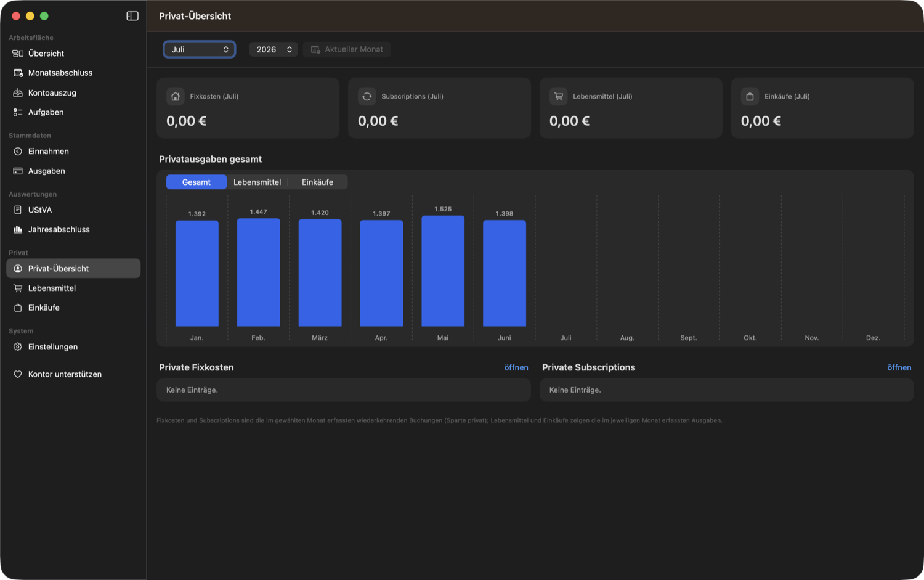The height and width of the screenshot is (580, 924).
Task: Open Einkäufe sidebar entry
Action: [73, 308]
